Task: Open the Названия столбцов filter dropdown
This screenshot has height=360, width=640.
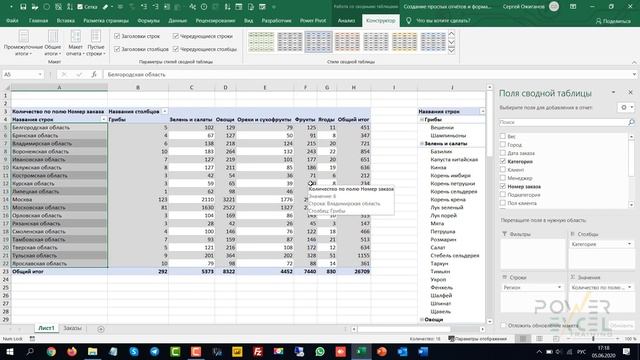Action: click(164, 111)
